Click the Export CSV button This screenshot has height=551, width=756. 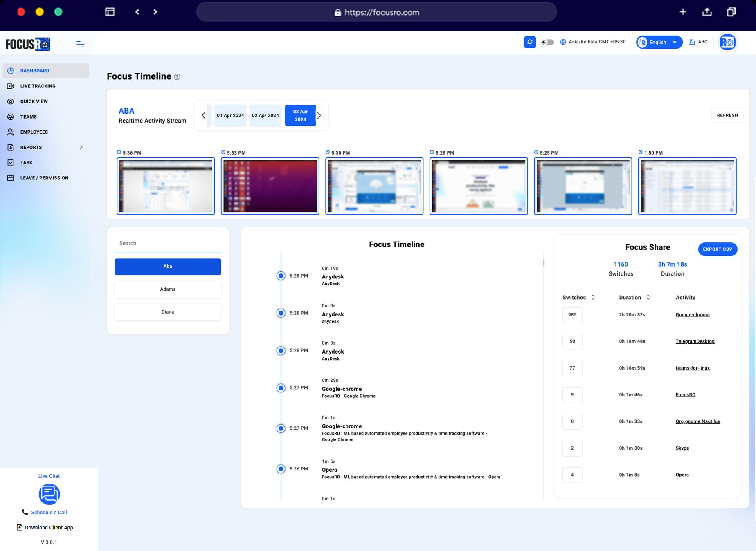click(717, 249)
